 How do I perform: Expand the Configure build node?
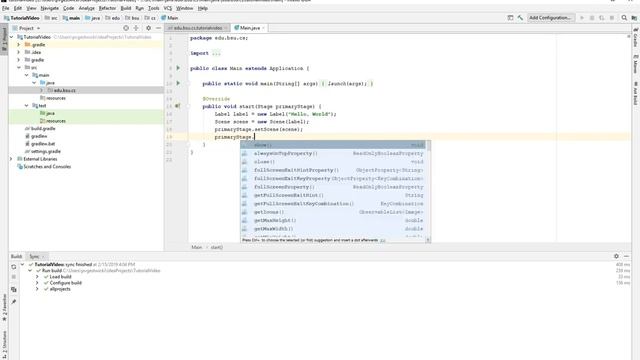(37, 283)
